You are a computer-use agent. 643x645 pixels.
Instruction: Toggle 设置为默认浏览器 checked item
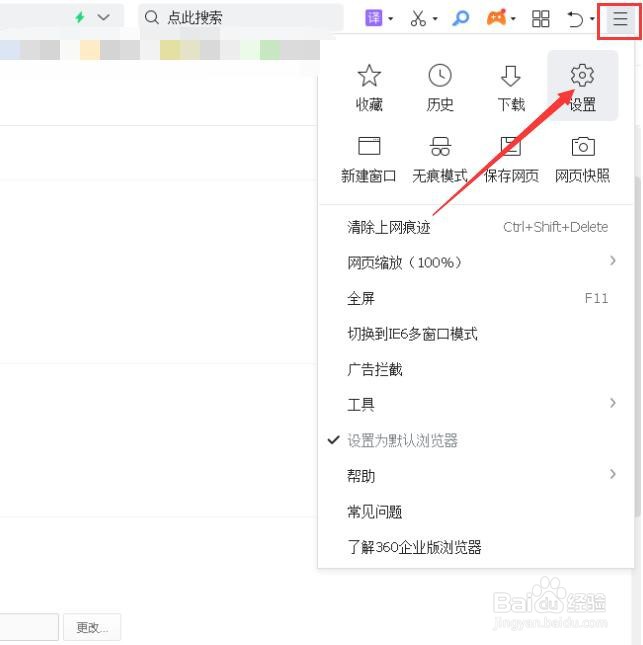pos(476,440)
